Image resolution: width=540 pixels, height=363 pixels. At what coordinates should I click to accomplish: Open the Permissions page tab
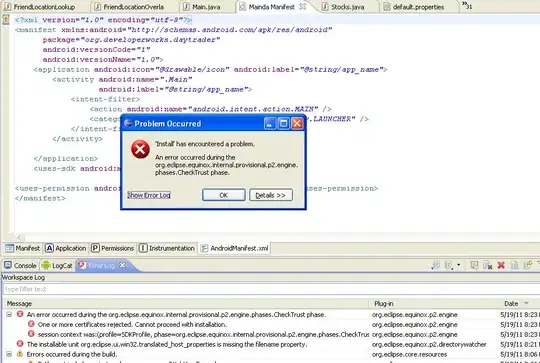(x=113, y=248)
